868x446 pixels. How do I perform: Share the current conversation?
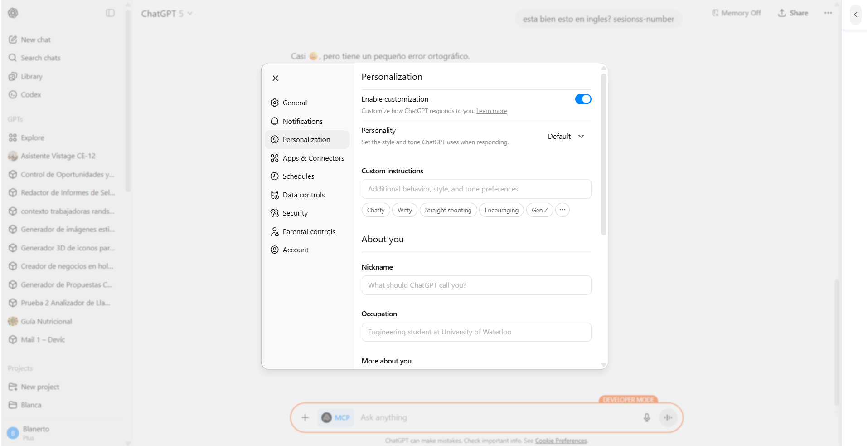coord(793,13)
